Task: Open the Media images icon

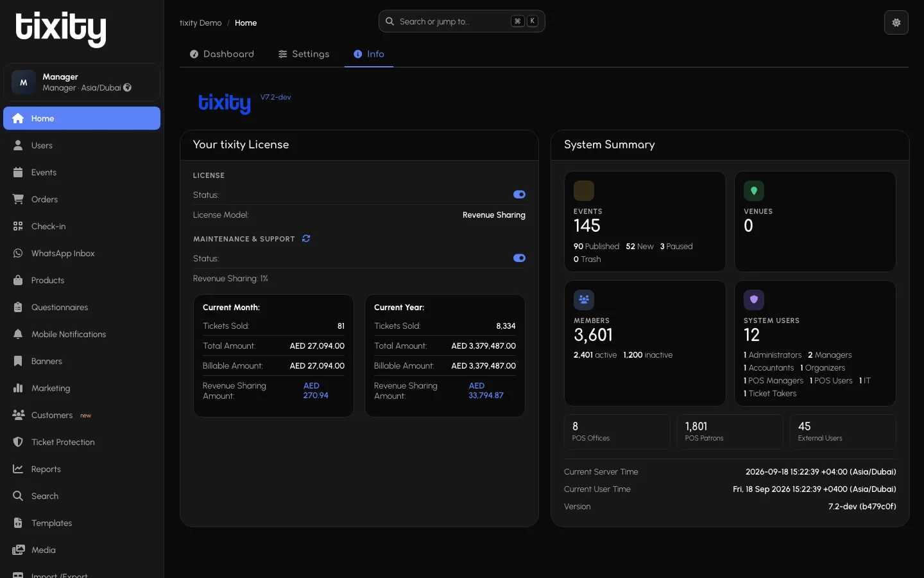Action: [19, 550]
